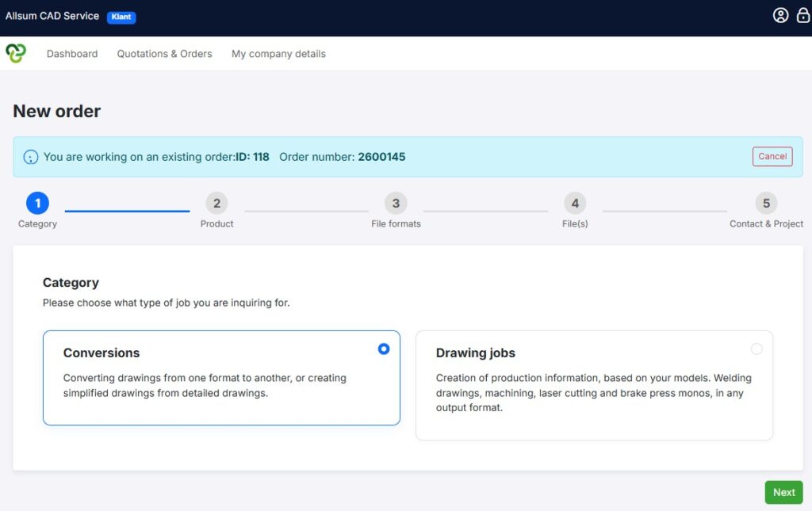Click the lock icon in header
This screenshot has width=812, height=511.
coord(803,16)
